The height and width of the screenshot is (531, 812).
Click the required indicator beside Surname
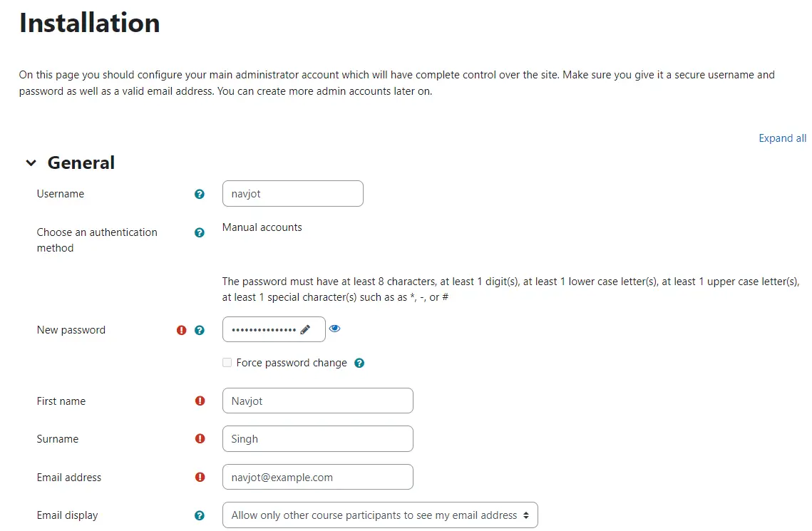click(x=199, y=439)
